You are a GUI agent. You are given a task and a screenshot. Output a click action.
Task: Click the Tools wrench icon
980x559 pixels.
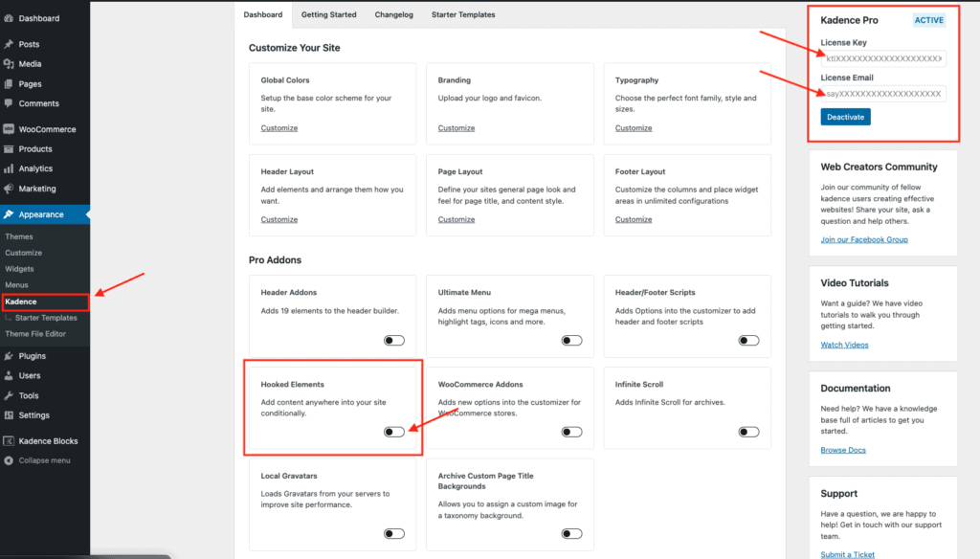click(9, 396)
